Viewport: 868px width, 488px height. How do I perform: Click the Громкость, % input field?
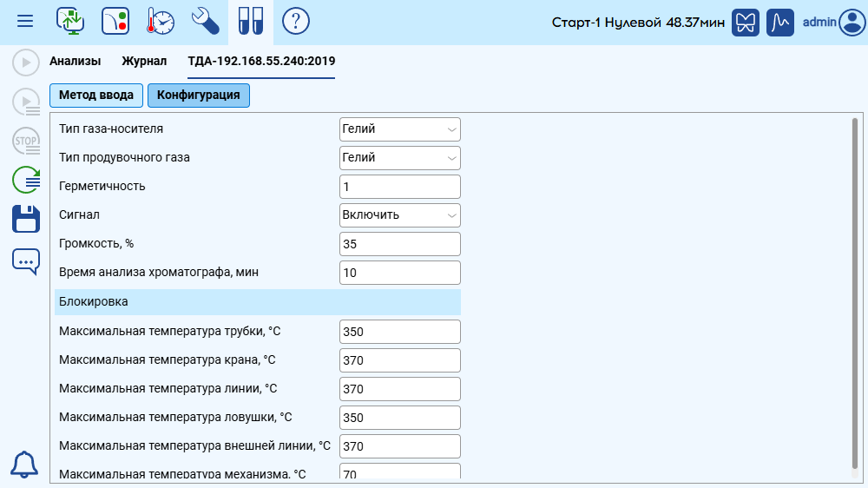[x=399, y=244]
